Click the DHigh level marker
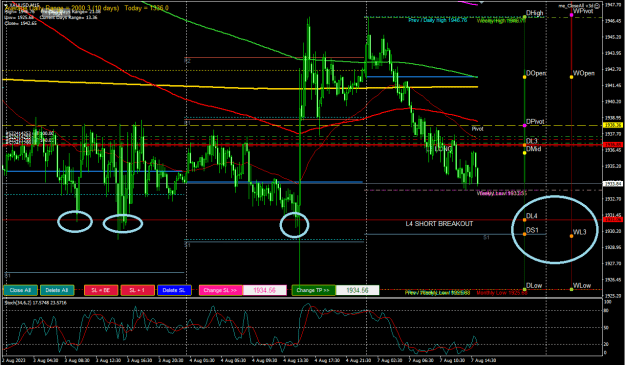 coord(525,17)
